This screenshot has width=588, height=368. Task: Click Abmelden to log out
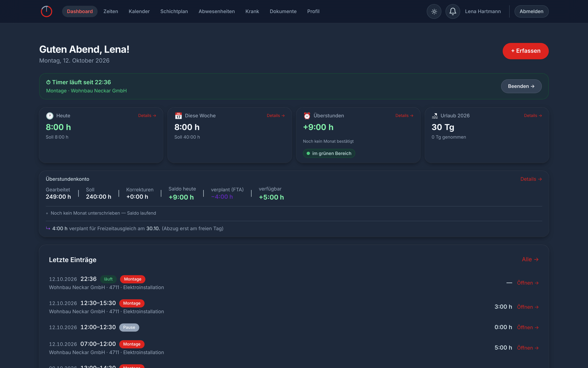531,11
